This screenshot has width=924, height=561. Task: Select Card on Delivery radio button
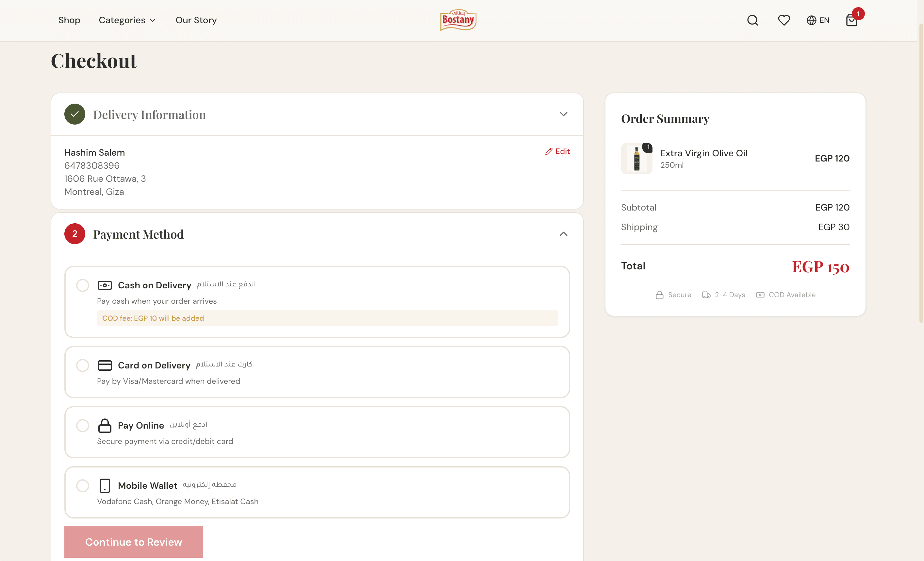pos(82,365)
